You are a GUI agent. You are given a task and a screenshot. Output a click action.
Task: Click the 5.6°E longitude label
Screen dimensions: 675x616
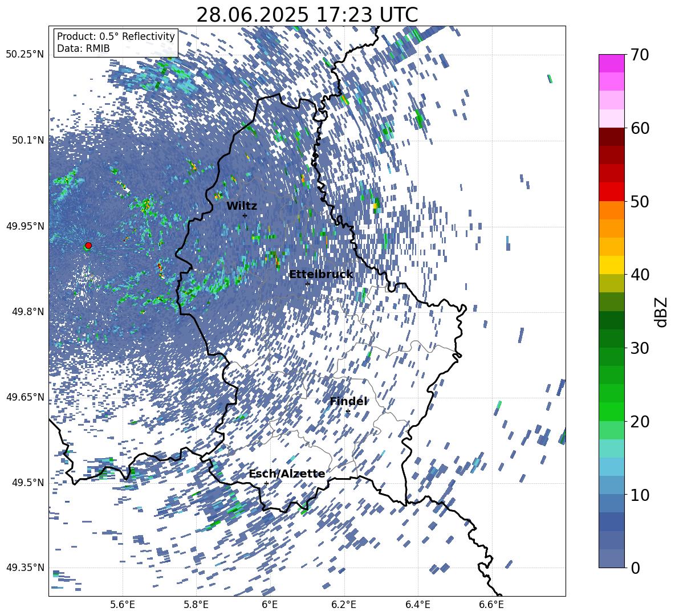pos(123,605)
